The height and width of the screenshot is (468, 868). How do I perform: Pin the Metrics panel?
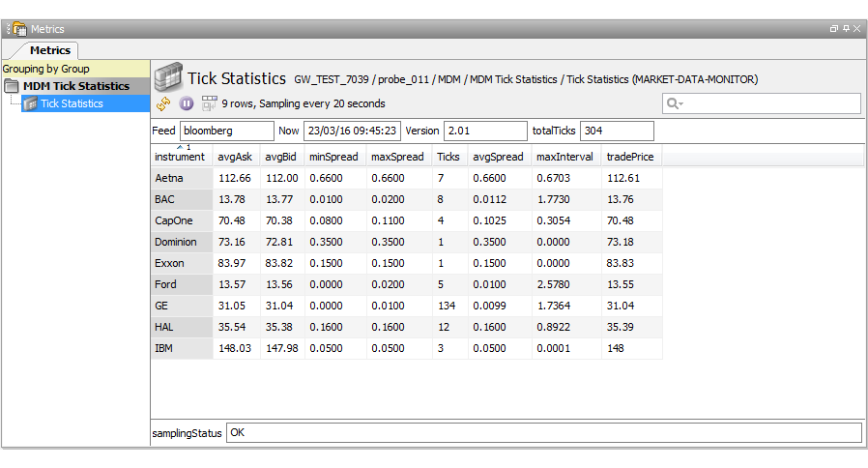[846, 29]
